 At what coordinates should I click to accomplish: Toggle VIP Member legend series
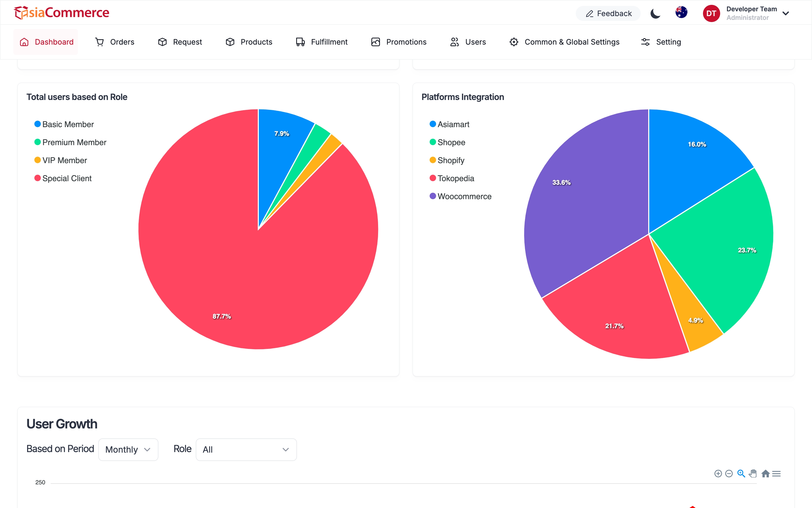click(61, 160)
